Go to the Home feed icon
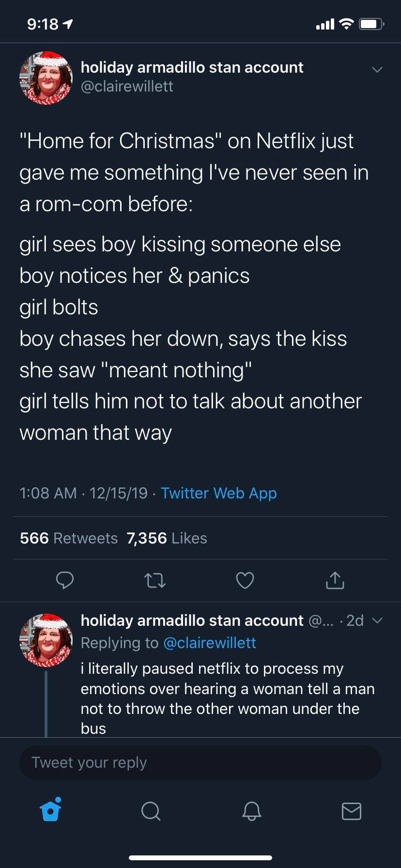401x868 pixels. click(50, 812)
